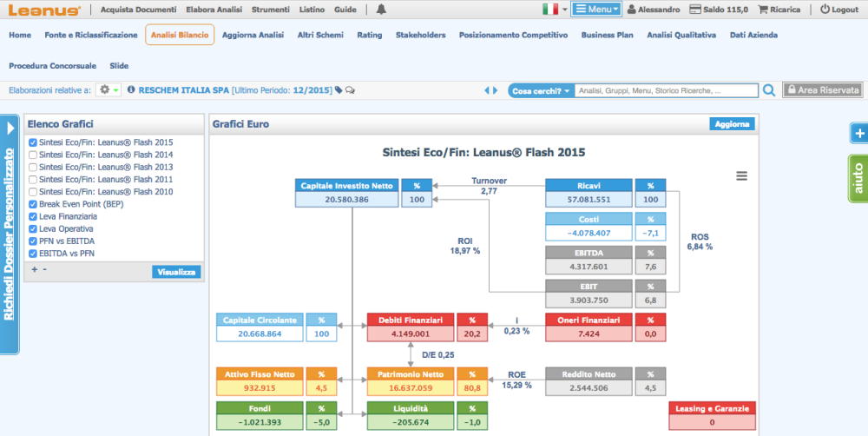Click the Patrimonio Netto value 16.637.059
Screen dimensions: 868x436
(x=411, y=388)
